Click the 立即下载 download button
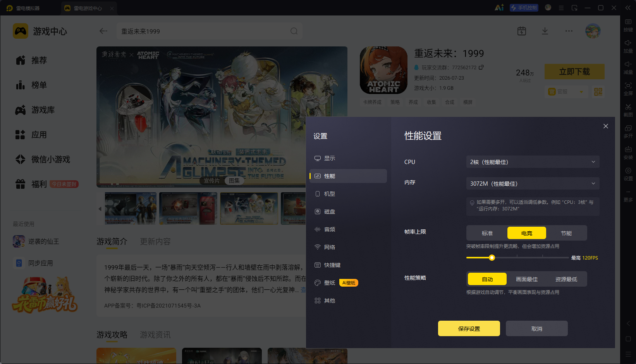 coord(574,72)
